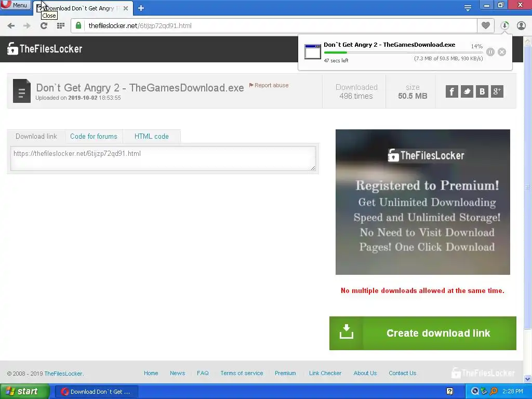Viewport: 532px width, 399px height.
Task: Cancel the download with X icon
Action: point(502,52)
